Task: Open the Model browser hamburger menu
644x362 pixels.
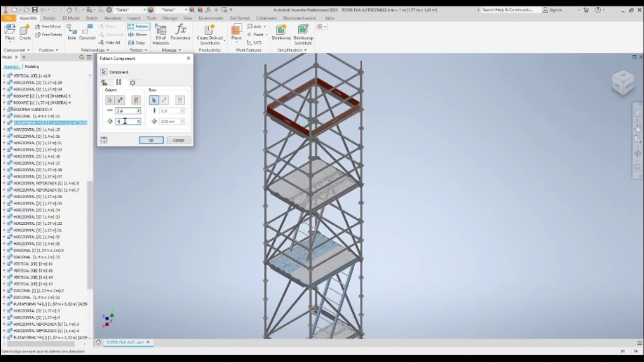Action: point(89,57)
